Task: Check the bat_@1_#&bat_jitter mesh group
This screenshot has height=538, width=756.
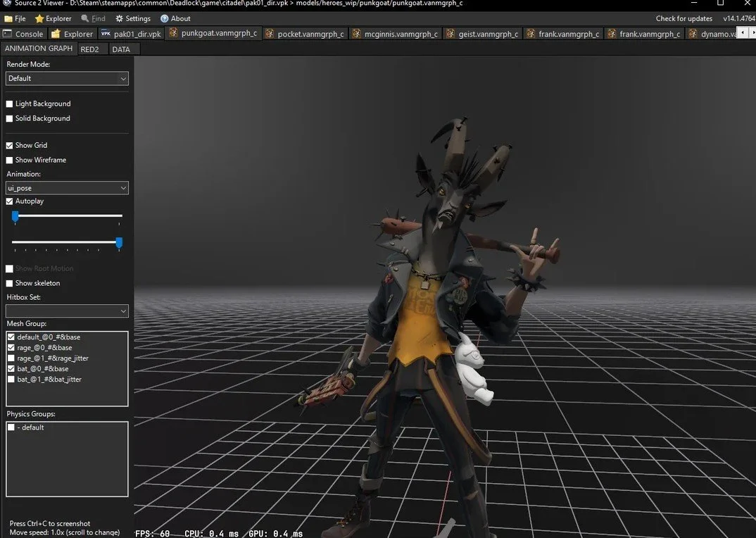Action: pyautogui.click(x=11, y=380)
